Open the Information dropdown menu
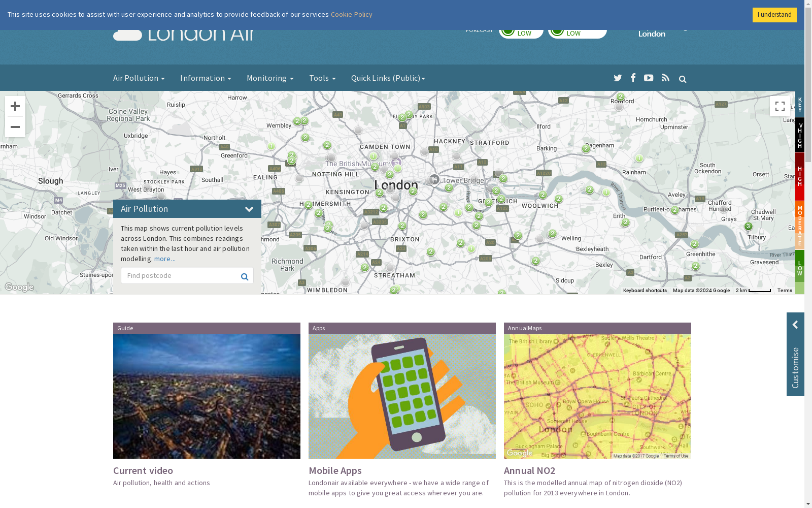The height and width of the screenshot is (508, 812). tap(206, 78)
